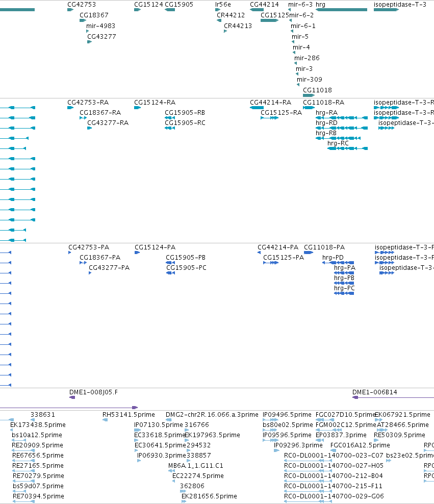Click the hrg-RC transcript label
The height and width of the screenshot is (504, 434).
(x=338, y=143)
